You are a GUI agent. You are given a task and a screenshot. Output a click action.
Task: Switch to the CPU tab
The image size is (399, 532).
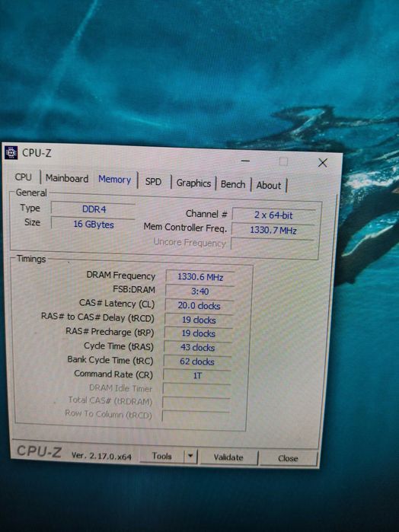click(x=23, y=177)
